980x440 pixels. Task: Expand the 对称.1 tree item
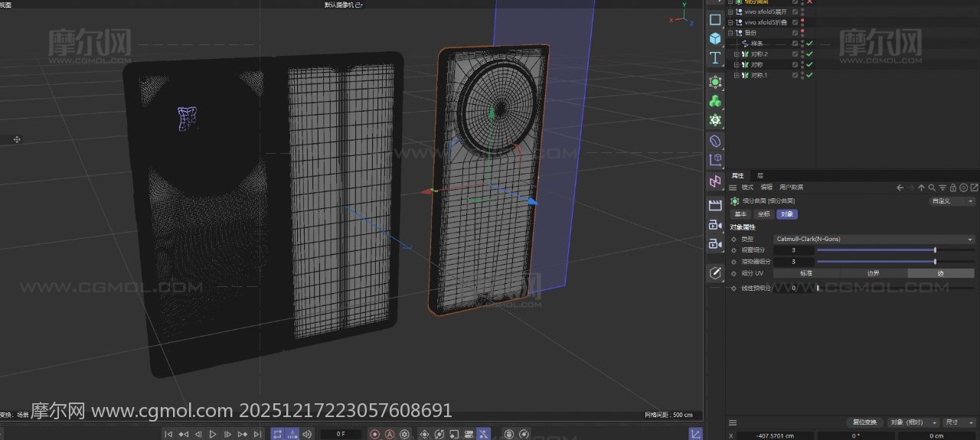(x=737, y=75)
